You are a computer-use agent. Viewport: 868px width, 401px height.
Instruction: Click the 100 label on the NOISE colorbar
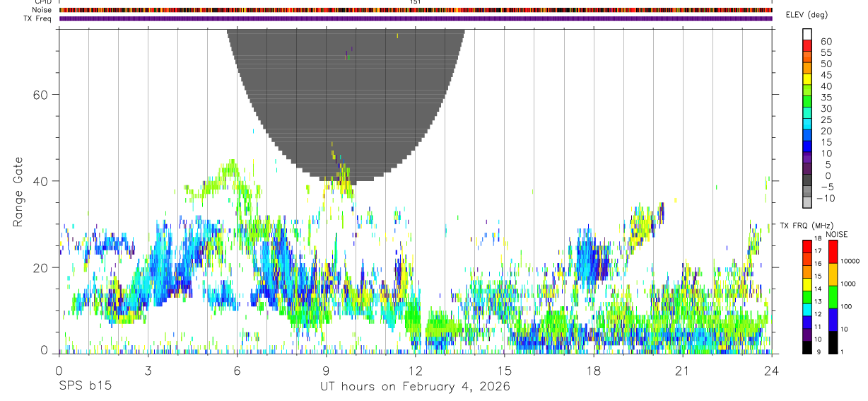click(x=847, y=307)
